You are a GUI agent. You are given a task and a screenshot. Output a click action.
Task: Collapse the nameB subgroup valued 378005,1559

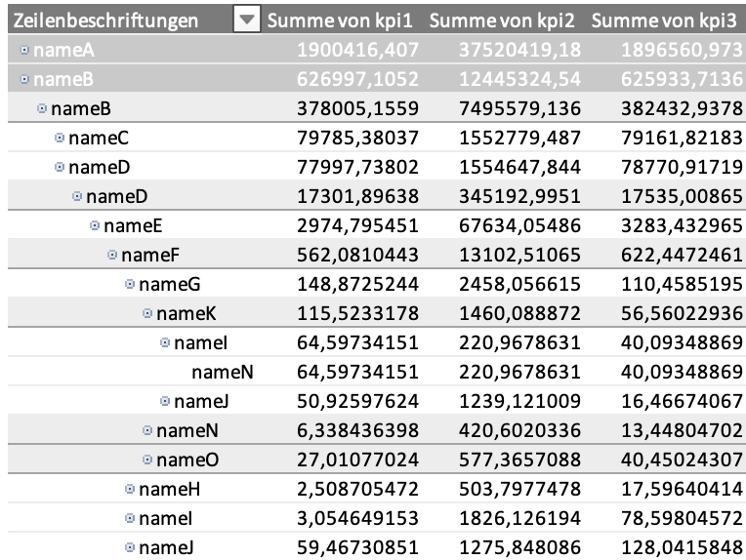pos(42,108)
